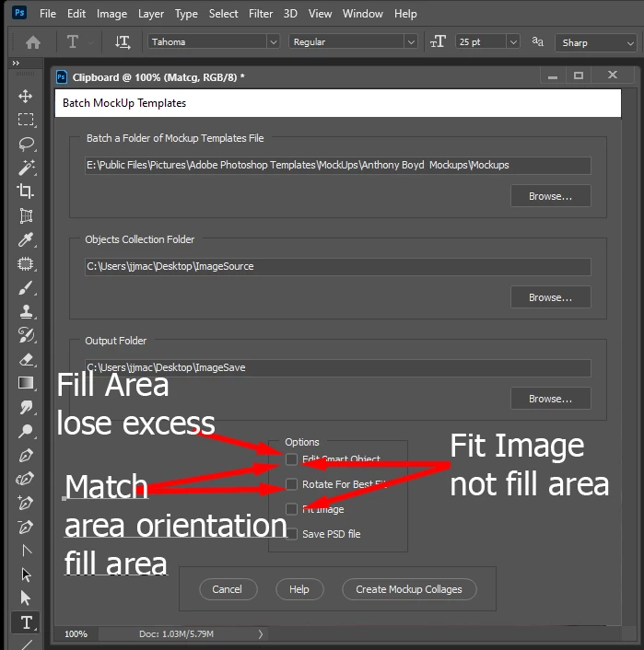
Task: Click the Doc: 1.03M/5.79M status text
Action: point(176,633)
